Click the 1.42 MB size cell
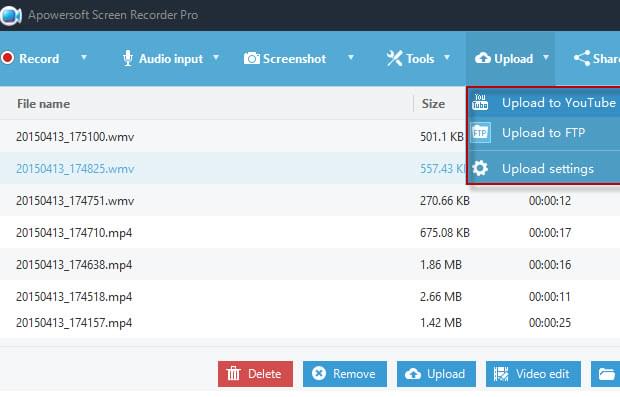The width and height of the screenshot is (620, 397). pos(441,323)
